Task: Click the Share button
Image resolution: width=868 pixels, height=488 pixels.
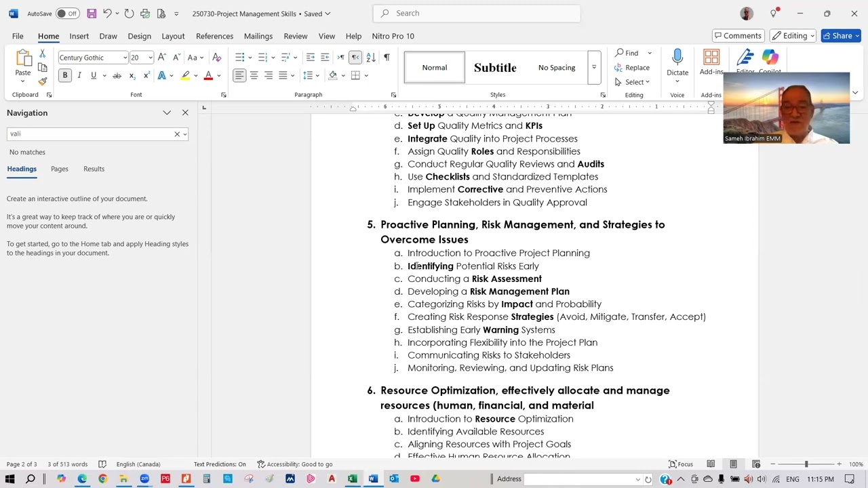Action: pos(841,36)
